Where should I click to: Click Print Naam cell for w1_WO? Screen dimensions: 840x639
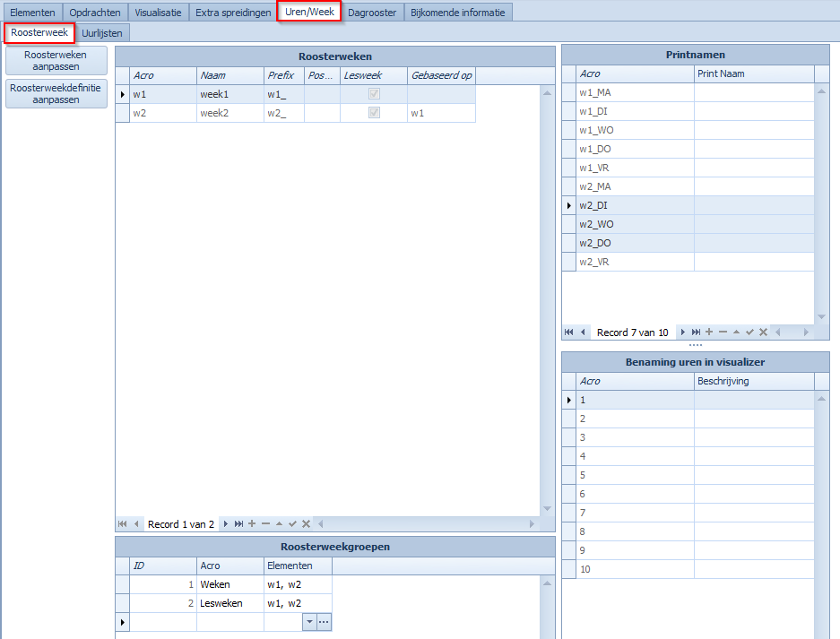[x=754, y=130]
